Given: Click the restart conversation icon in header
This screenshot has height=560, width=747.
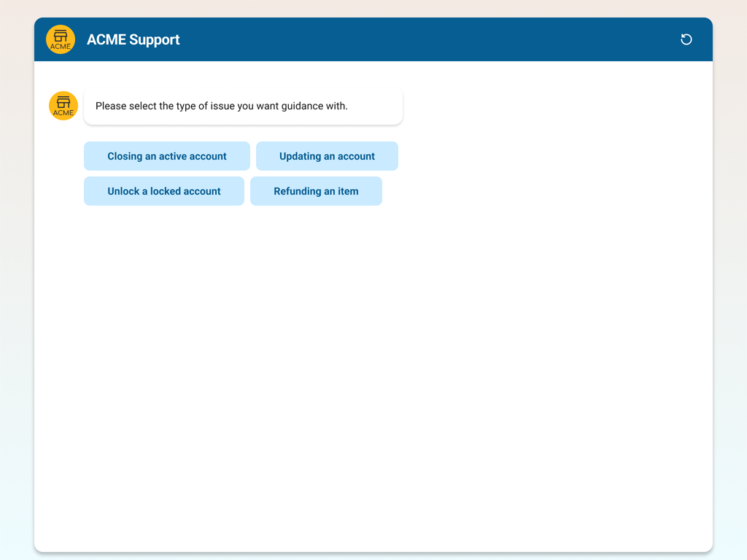Looking at the screenshot, I should [686, 39].
